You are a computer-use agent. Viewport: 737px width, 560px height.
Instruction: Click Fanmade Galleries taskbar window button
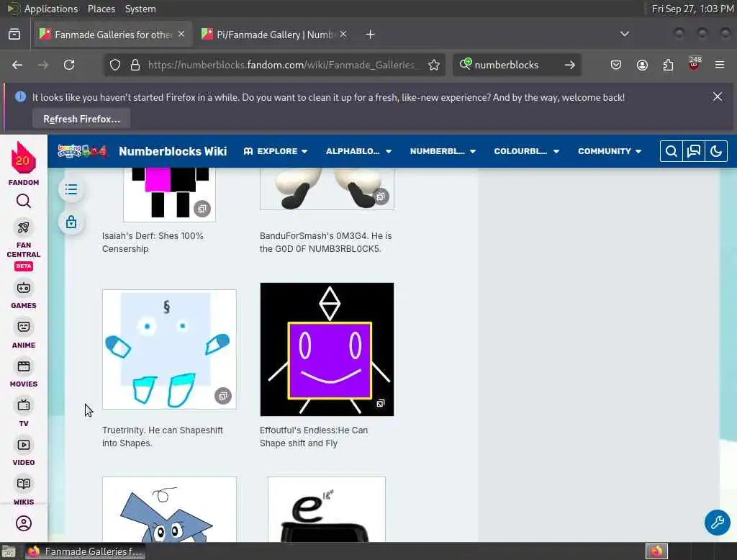pyautogui.click(x=86, y=551)
